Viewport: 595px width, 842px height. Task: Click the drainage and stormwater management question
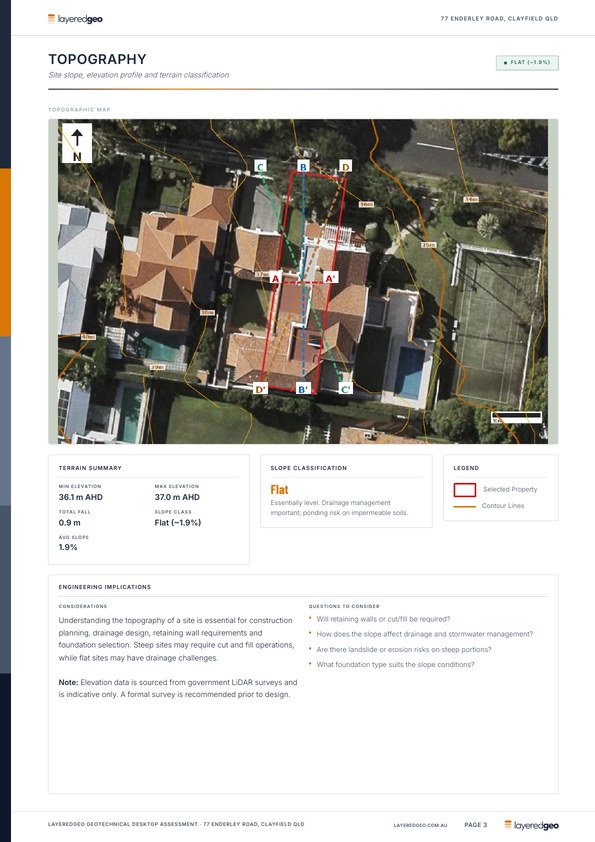424,634
